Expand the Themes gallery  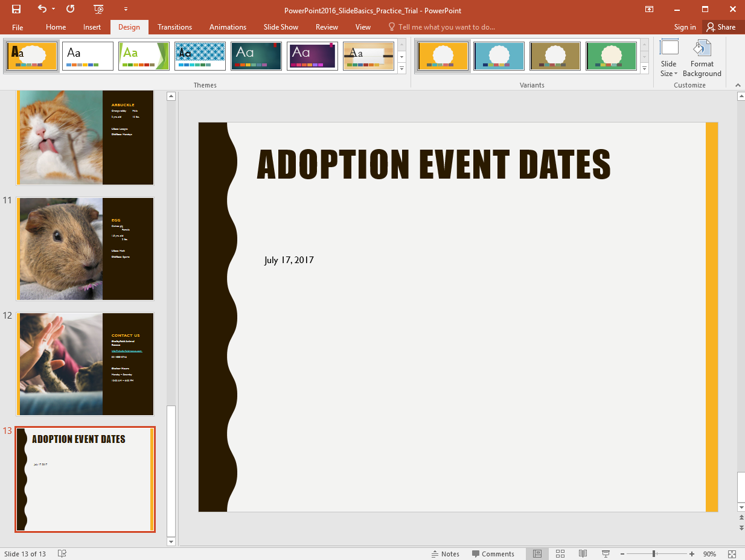402,69
